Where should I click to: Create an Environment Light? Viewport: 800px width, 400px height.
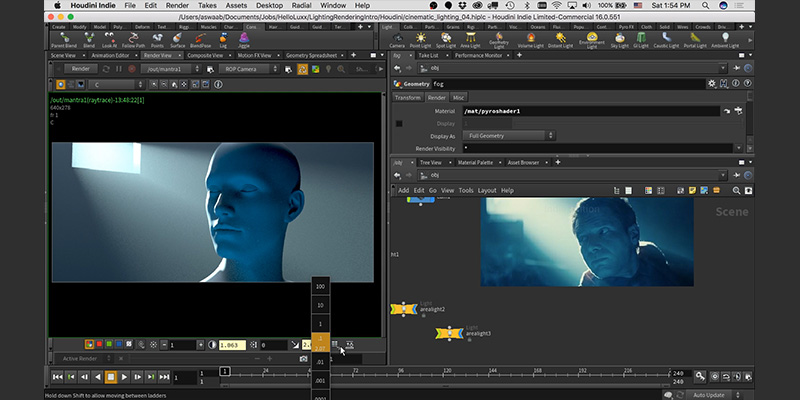click(x=592, y=41)
